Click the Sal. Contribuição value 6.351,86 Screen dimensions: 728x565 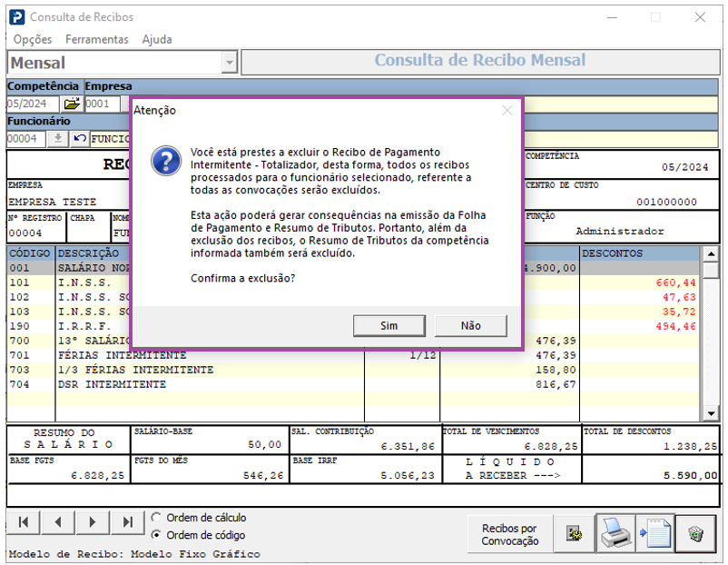[408, 447]
